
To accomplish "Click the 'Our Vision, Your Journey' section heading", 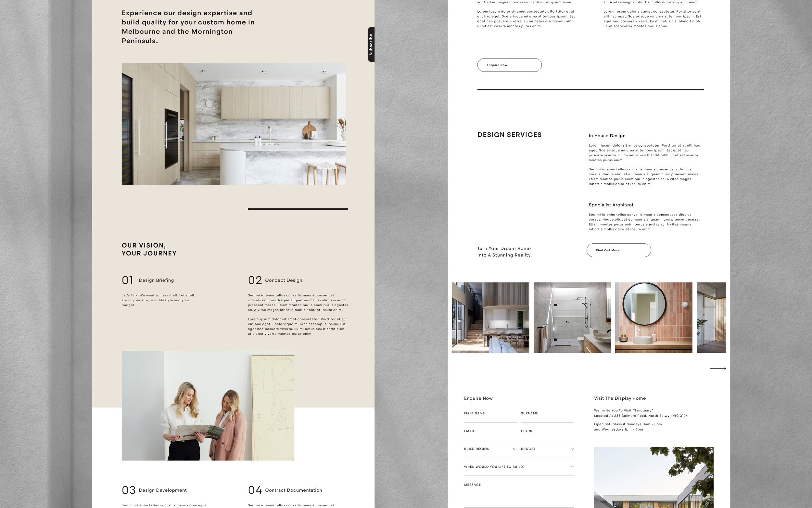I will (149, 249).
